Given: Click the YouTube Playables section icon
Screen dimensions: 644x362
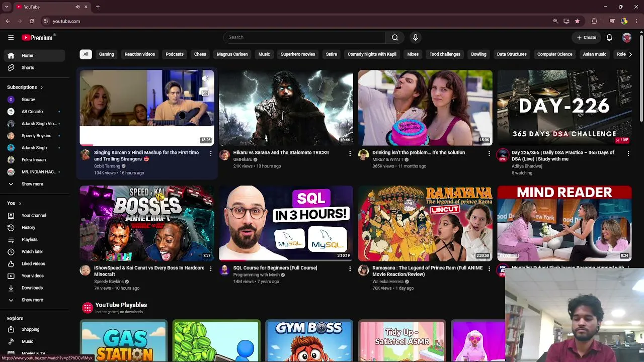Looking at the screenshot, I should [88, 307].
